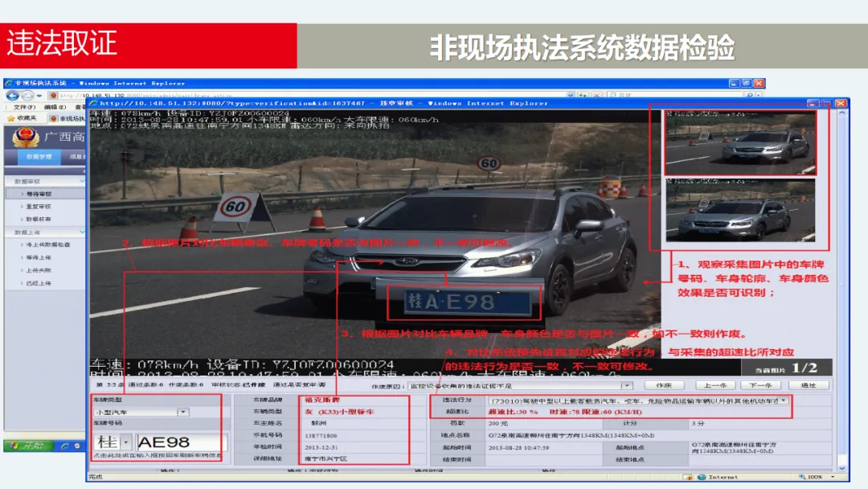Click the 作废 button
868x489 pixels.
(665, 385)
